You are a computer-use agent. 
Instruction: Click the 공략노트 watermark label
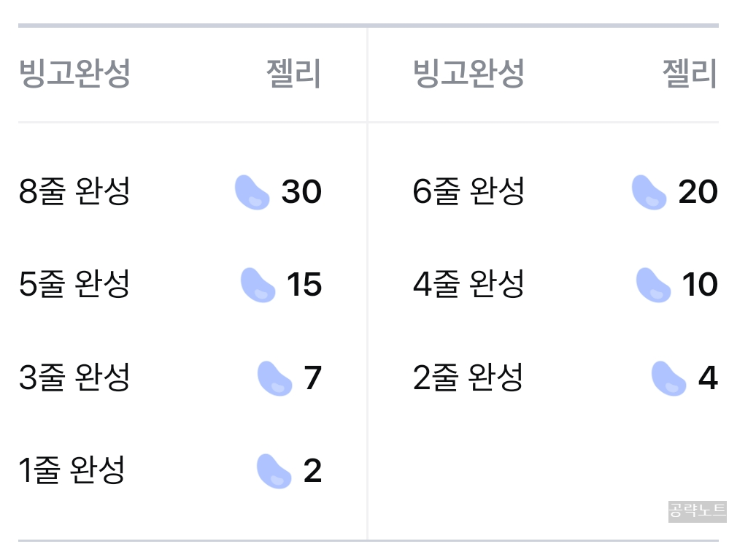(x=697, y=511)
